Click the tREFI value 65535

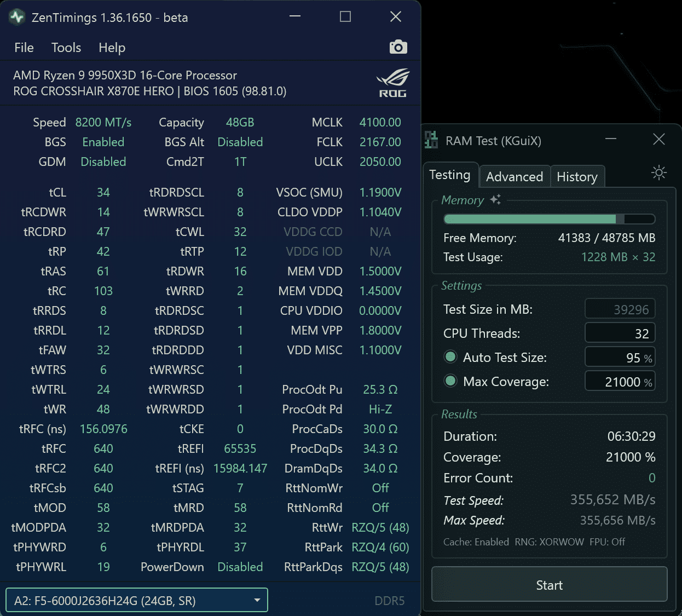pyautogui.click(x=240, y=448)
